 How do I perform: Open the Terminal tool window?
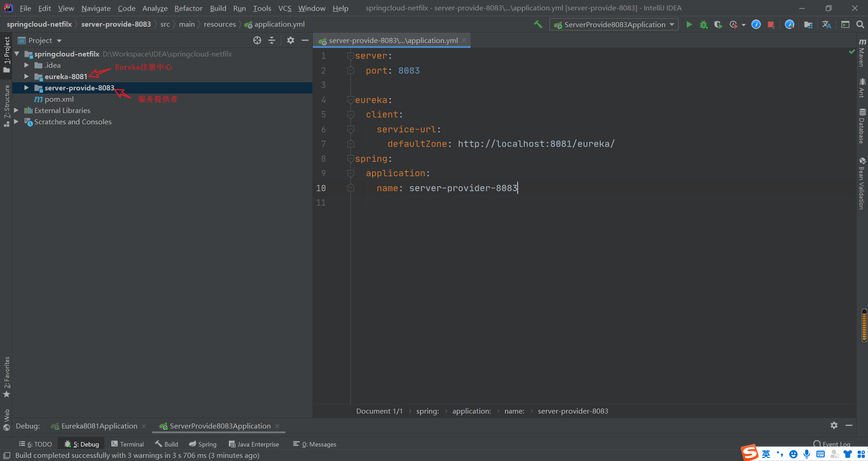coord(127,444)
